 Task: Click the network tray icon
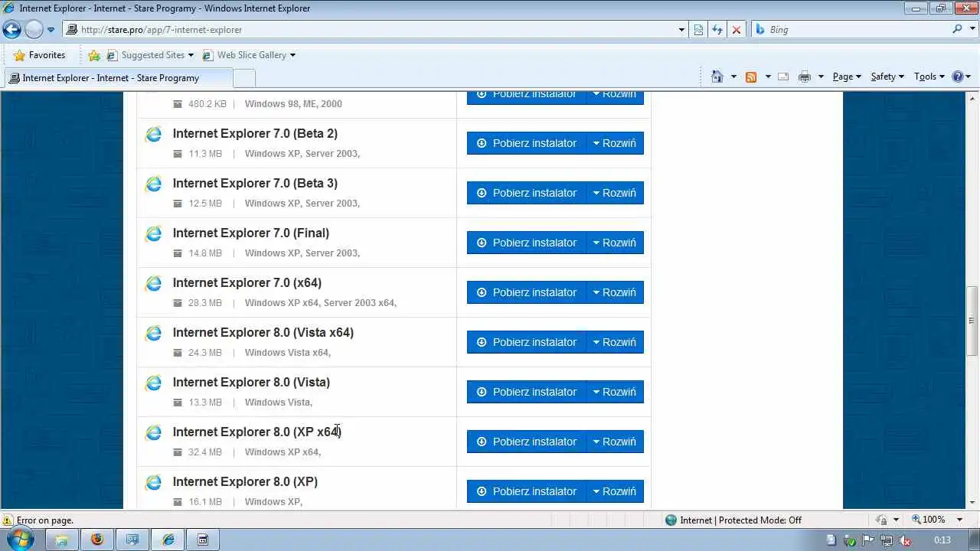887,540
